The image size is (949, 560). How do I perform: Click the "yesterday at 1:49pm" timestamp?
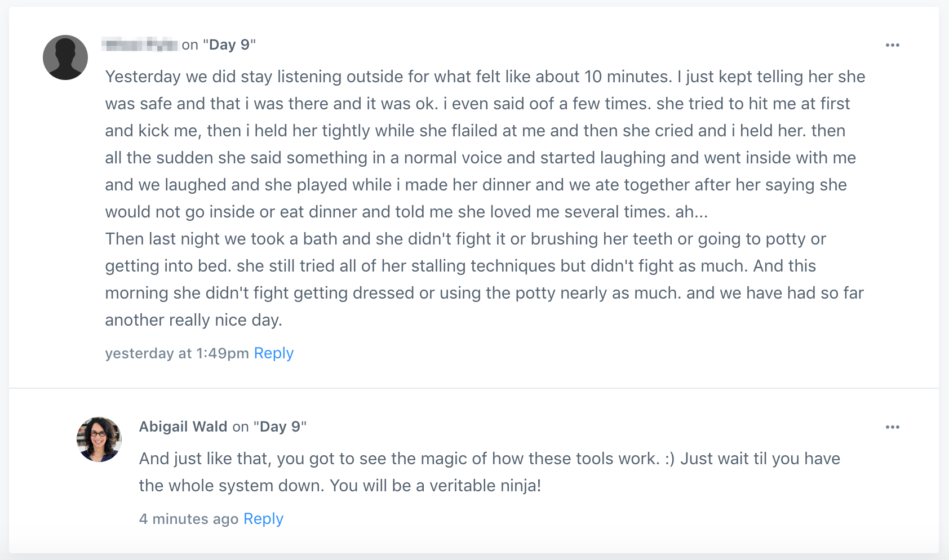click(x=176, y=353)
